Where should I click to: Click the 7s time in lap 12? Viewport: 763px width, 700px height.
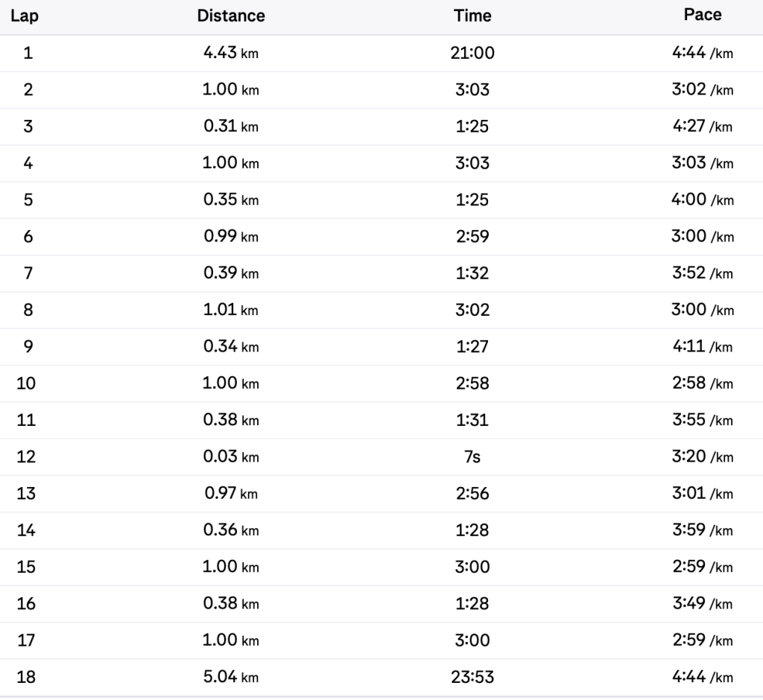(x=472, y=456)
